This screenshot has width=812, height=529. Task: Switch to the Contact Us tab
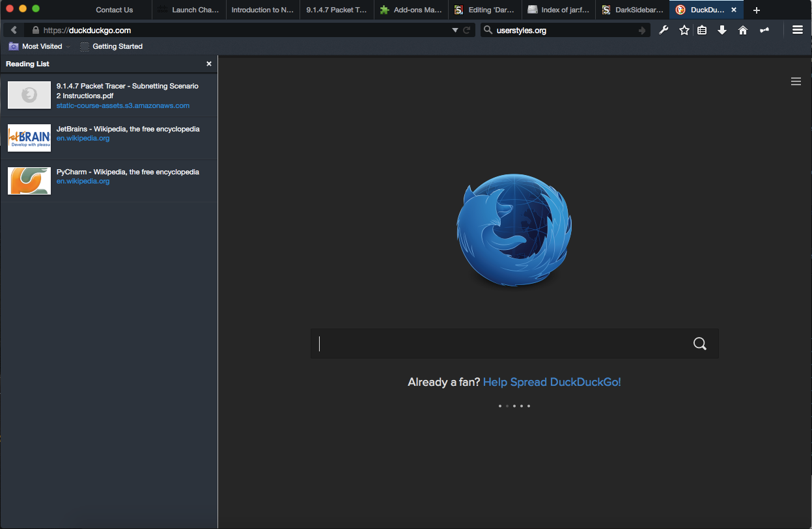114,10
